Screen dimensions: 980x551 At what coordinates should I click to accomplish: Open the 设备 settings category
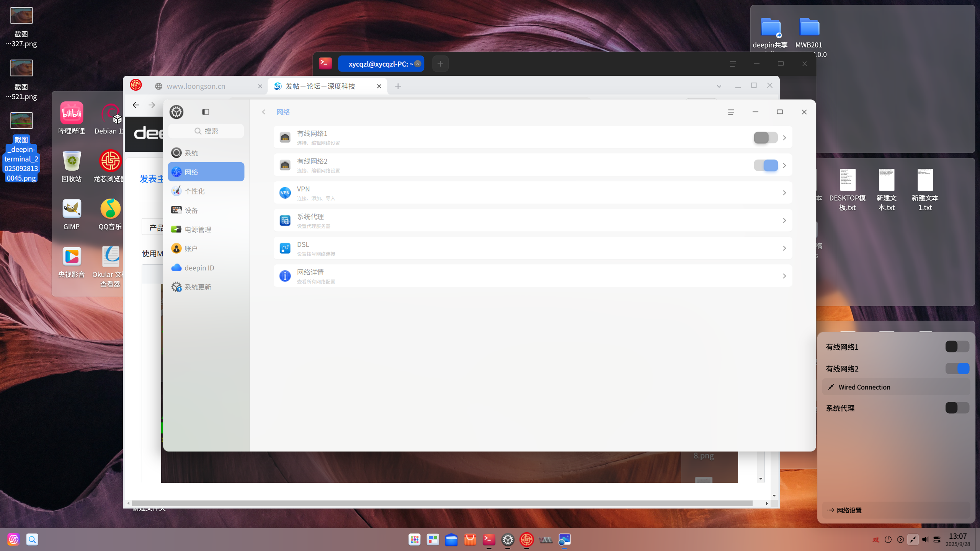tap(206, 210)
